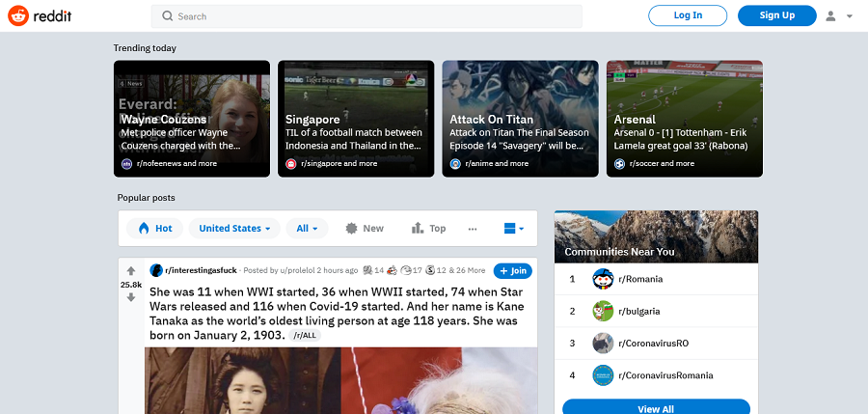Open the United States location dropdown
This screenshot has height=414, width=868.
coord(234,229)
